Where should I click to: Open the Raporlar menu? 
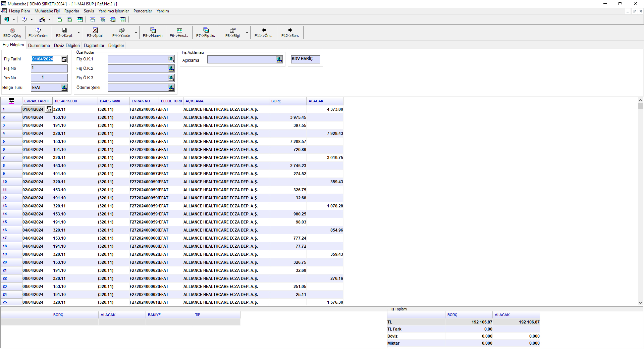coord(72,11)
